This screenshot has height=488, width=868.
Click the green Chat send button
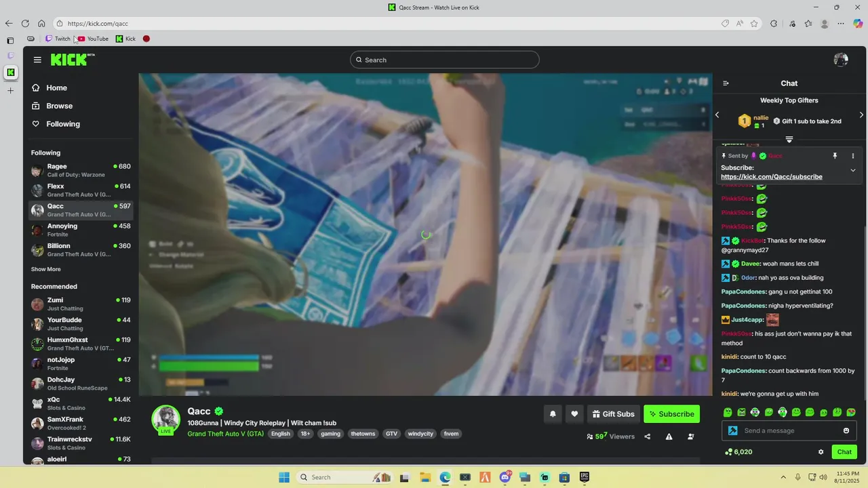(844, 452)
